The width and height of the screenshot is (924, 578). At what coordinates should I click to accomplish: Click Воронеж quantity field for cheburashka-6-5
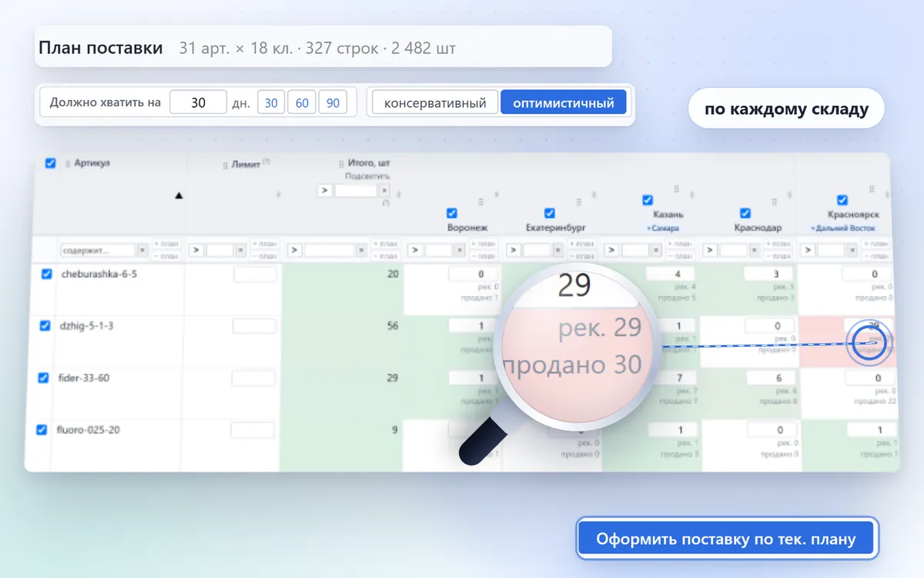pyautogui.click(x=471, y=274)
